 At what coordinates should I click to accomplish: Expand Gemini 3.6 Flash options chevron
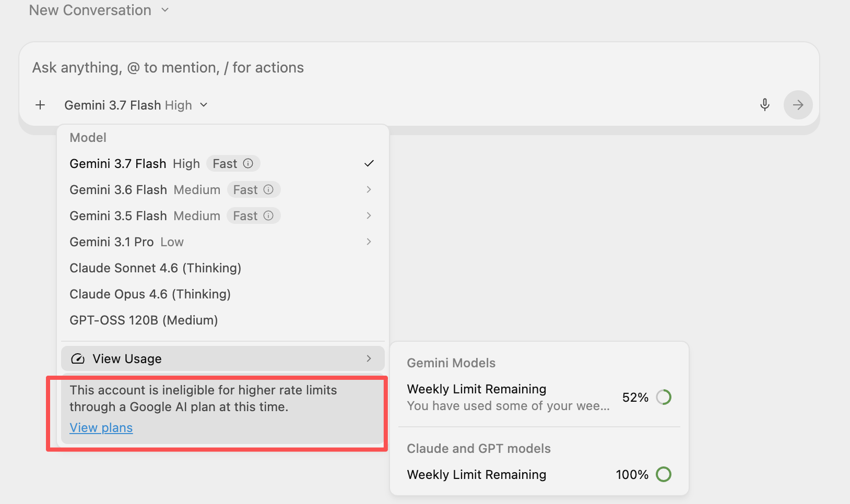(369, 189)
